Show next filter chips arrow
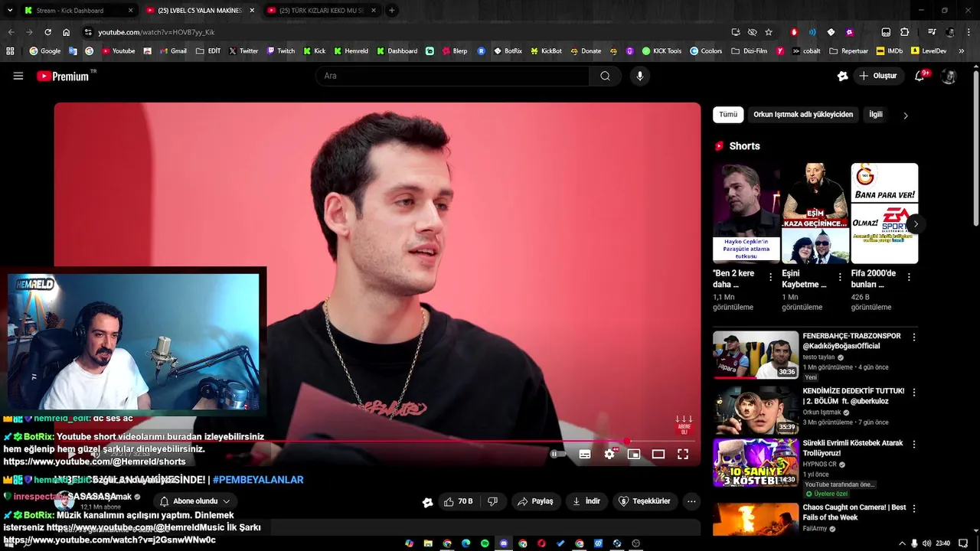This screenshot has width=980, height=551. pyautogui.click(x=906, y=116)
